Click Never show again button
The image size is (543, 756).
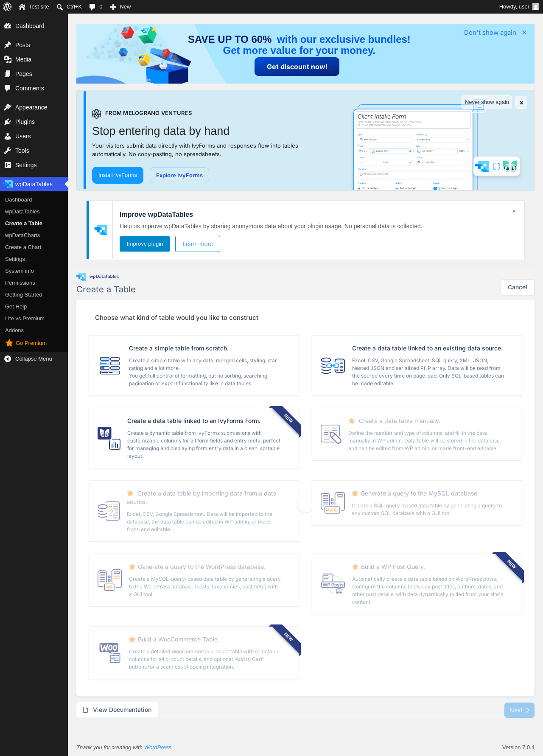(487, 102)
